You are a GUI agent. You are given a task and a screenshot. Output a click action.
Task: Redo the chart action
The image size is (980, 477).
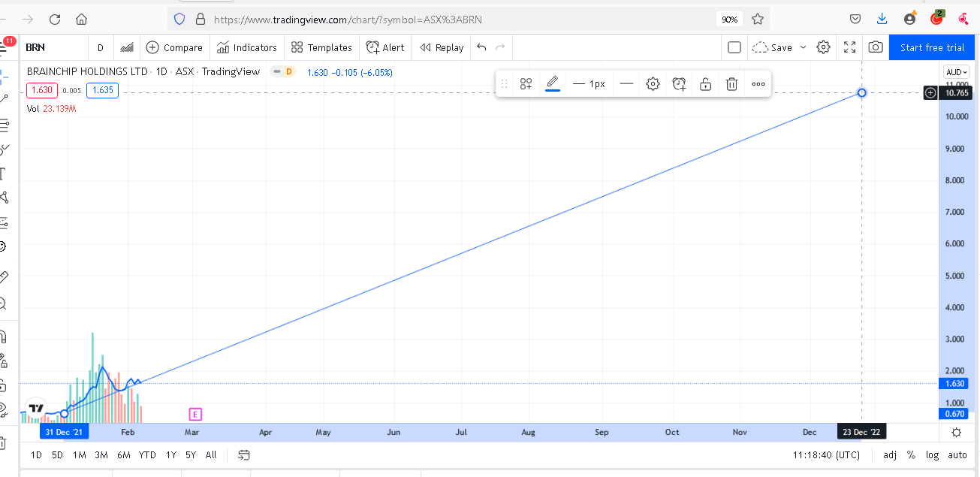500,47
